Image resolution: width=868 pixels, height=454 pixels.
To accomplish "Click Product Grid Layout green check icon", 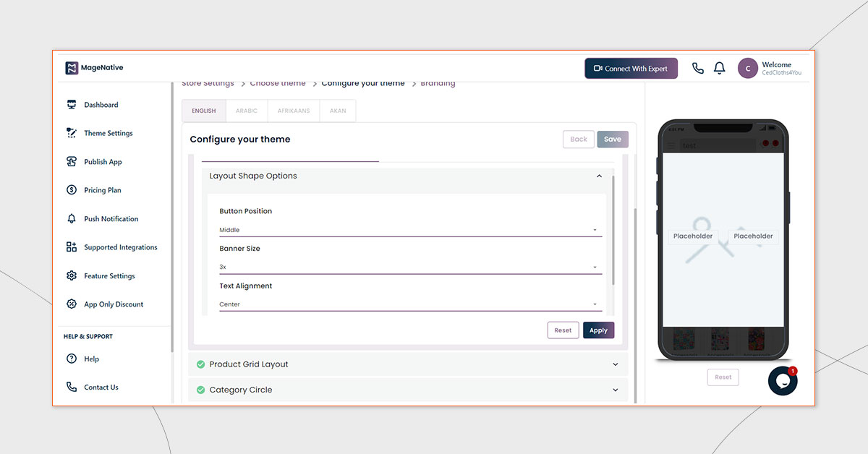I will [x=200, y=364].
